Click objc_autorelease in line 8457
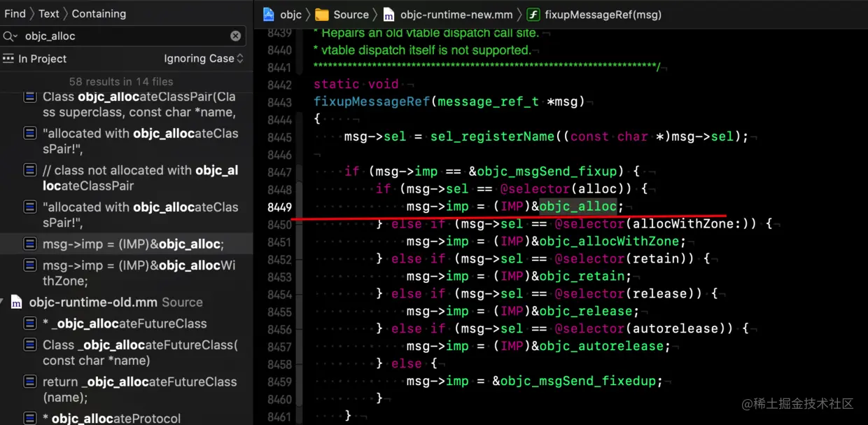Image resolution: width=868 pixels, height=425 pixels. [601, 347]
